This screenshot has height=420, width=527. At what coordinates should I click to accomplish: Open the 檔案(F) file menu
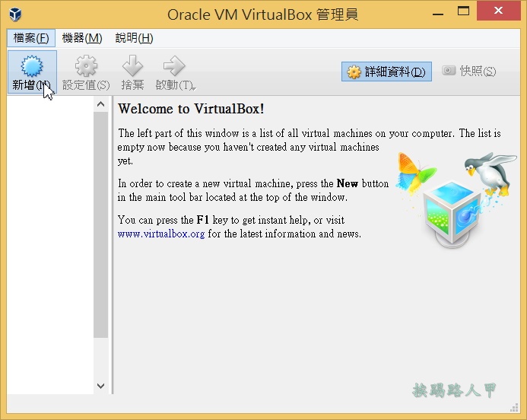click(x=31, y=38)
